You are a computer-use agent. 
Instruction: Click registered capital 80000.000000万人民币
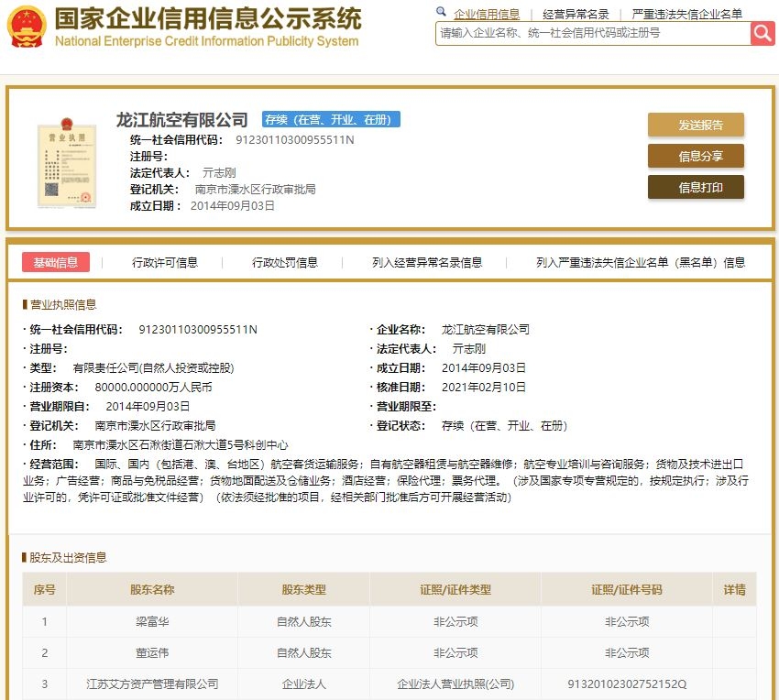click(154, 387)
